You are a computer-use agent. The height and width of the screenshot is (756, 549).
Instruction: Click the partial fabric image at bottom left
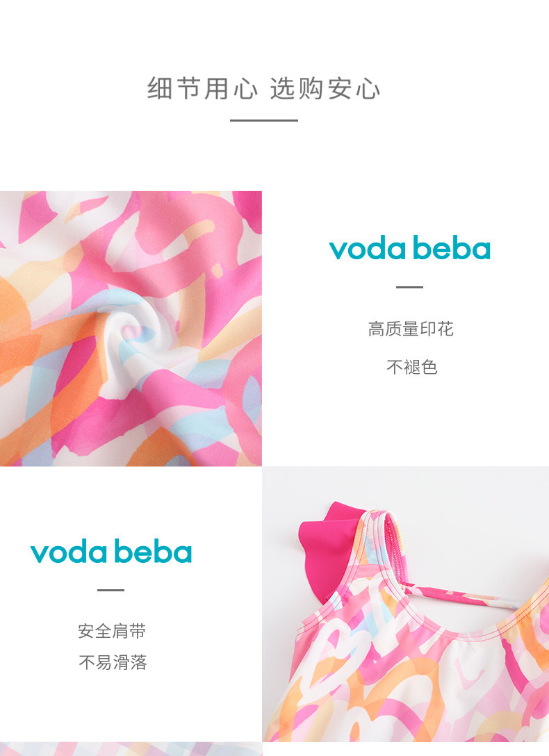click(131, 749)
